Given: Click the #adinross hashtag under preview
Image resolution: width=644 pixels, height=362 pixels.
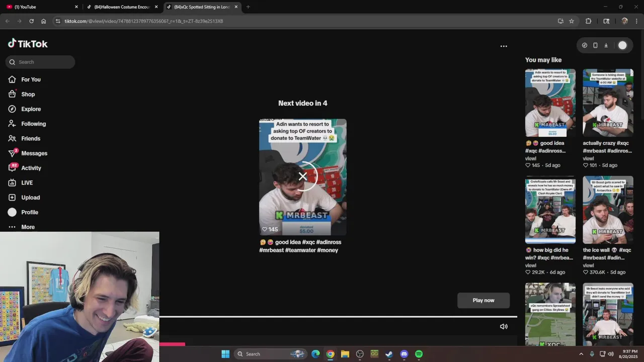Looking at the screenshot, I should (x=329, y=242).
